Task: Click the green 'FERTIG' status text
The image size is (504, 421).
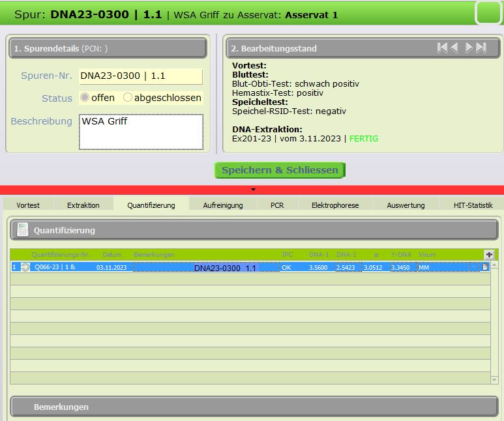Action: tap(364, 139)
